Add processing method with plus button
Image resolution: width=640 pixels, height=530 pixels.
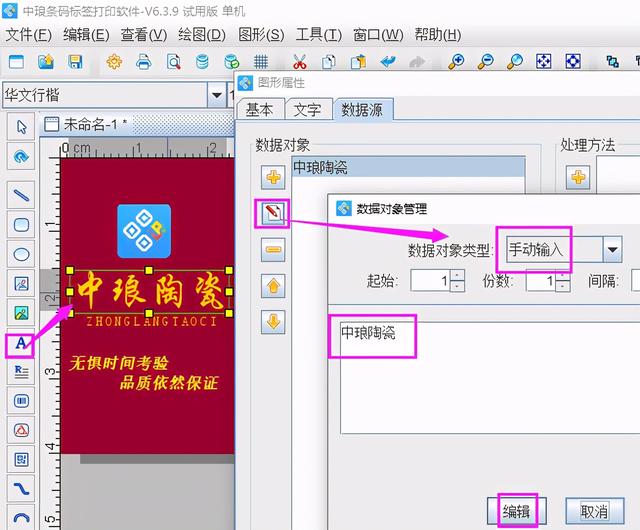pyautogui.click(x=578, y=177)
